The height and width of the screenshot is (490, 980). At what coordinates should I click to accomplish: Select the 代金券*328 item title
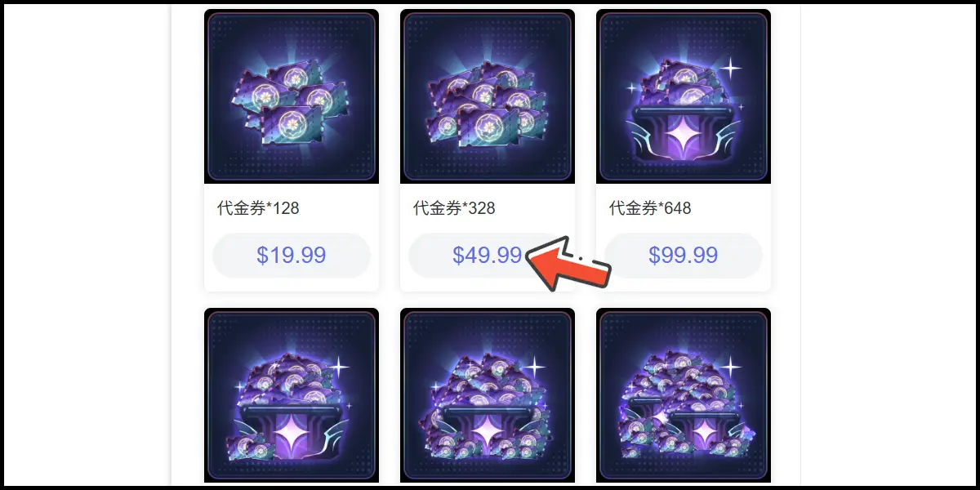[x=454, y=208]
